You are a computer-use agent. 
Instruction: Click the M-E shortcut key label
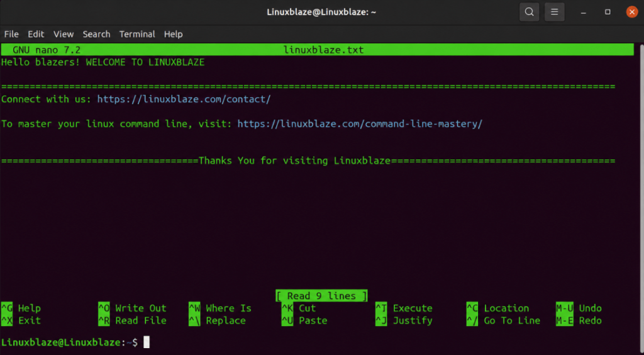(x=564, y=320)
